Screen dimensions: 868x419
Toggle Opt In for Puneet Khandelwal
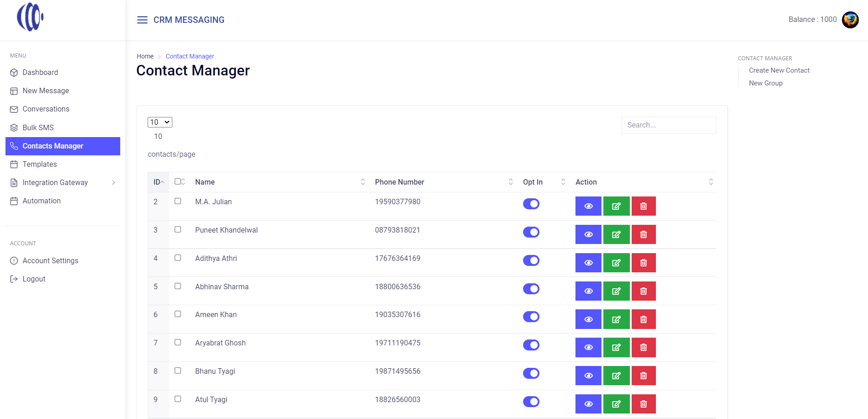click(x=531, y=232)
